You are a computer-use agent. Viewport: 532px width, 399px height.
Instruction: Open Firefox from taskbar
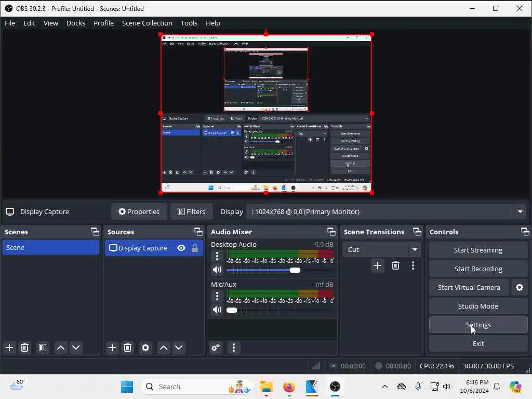point(289,387)
